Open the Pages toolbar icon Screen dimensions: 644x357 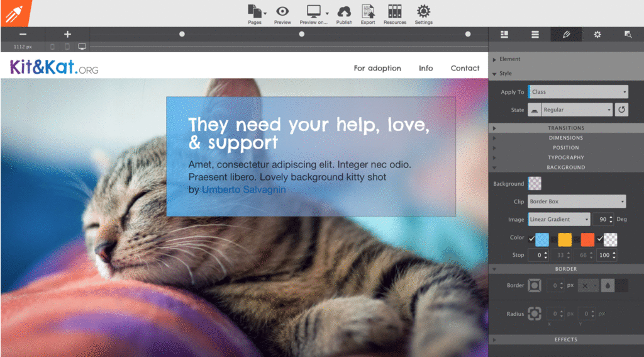click(255, 12)
